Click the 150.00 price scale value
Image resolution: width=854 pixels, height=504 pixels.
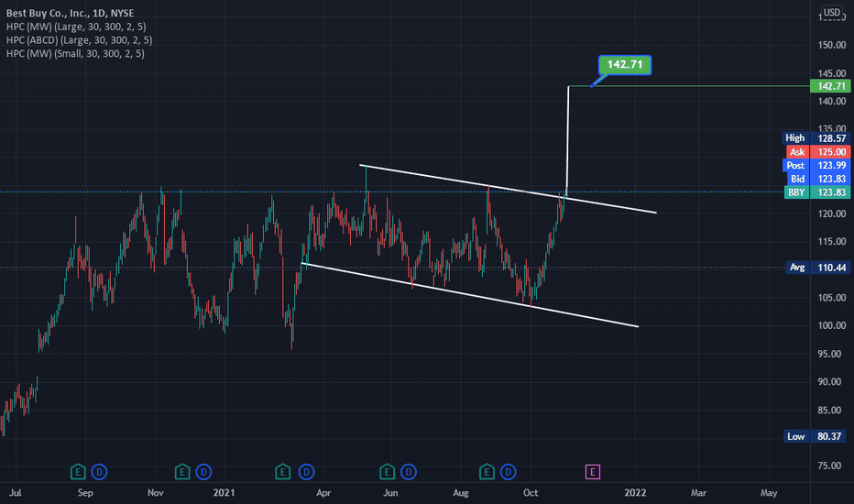[x=832, y=45]
